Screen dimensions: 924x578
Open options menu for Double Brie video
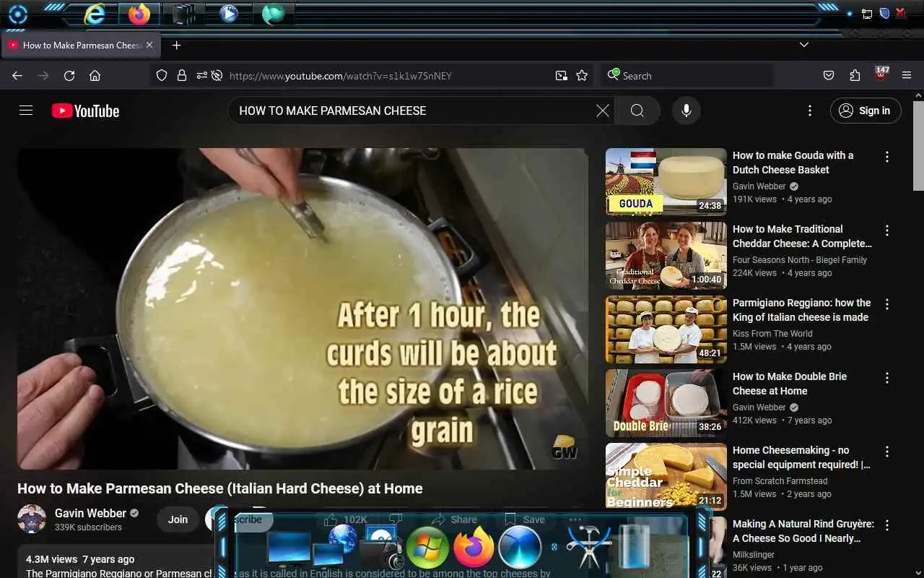point(887,378)
